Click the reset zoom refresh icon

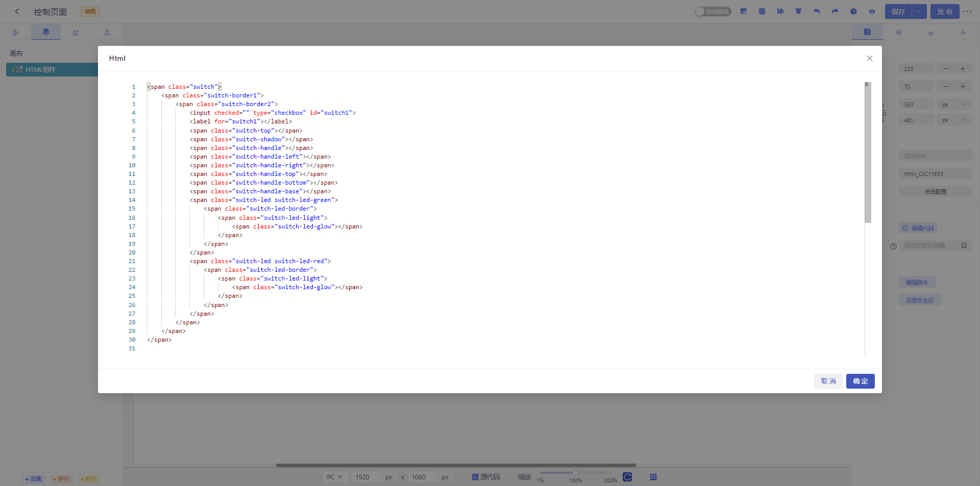[627, 477]
